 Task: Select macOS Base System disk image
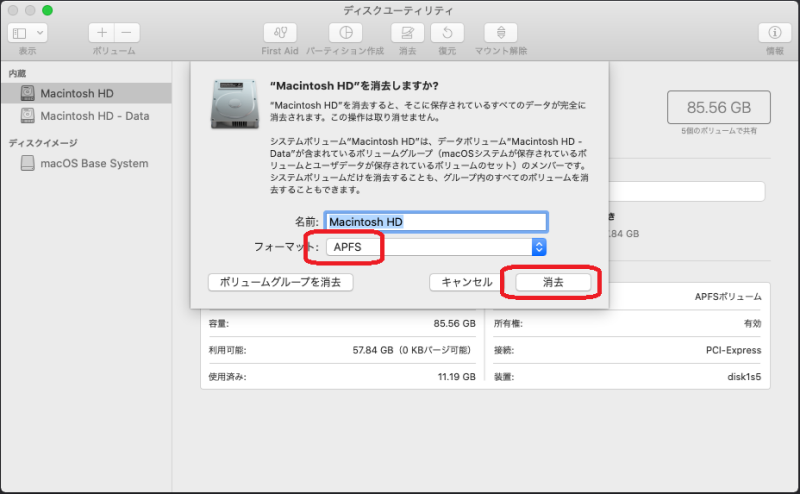86,163
